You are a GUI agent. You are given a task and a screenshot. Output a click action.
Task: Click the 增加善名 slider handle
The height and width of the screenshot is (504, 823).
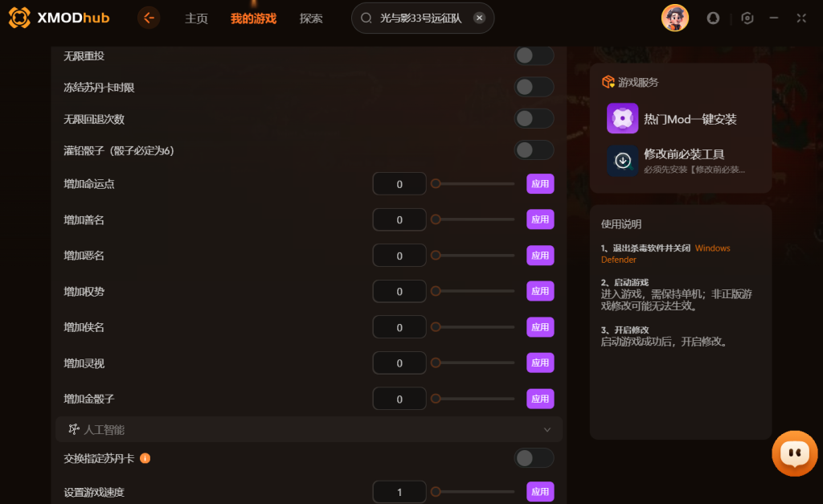pos(436,219)
